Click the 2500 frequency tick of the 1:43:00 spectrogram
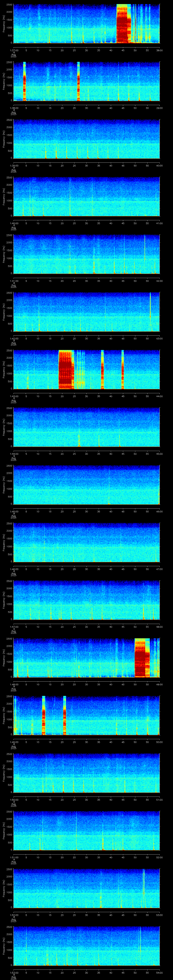 click(x=9, y=351)
